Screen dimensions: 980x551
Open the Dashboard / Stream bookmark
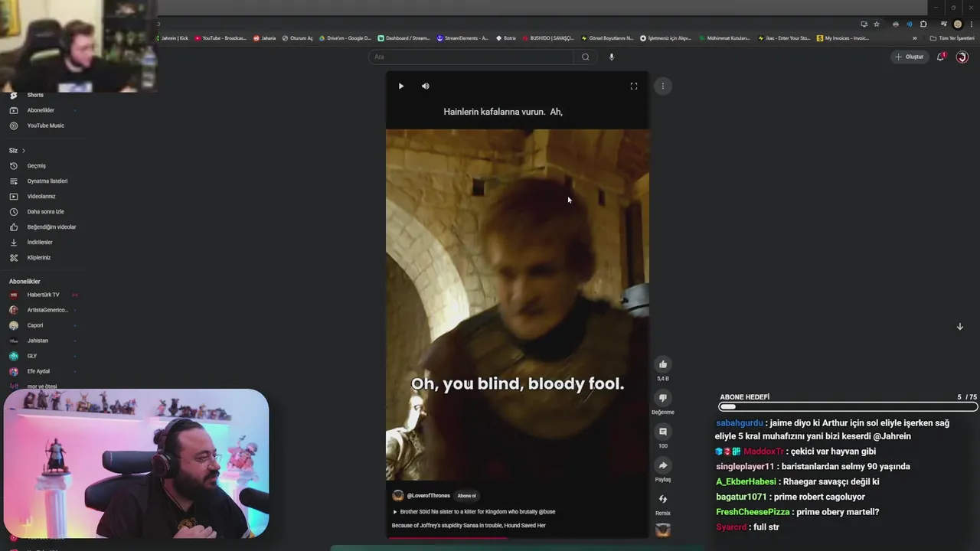click(404, 38)
